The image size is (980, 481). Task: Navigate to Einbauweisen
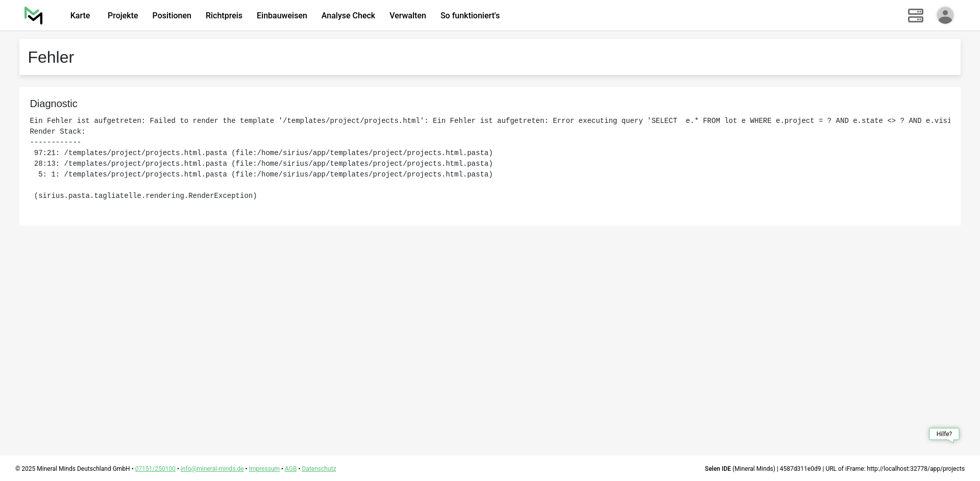(x=282, y=16)
